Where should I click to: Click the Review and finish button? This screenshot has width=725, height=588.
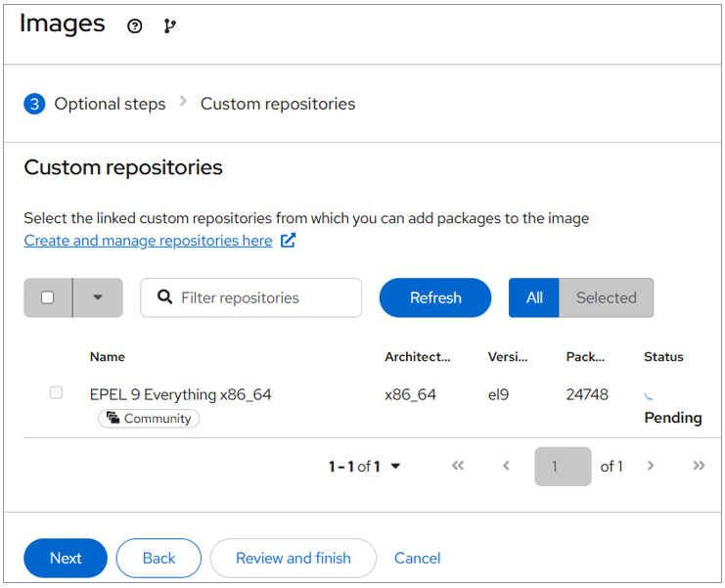tap(293, 559)
